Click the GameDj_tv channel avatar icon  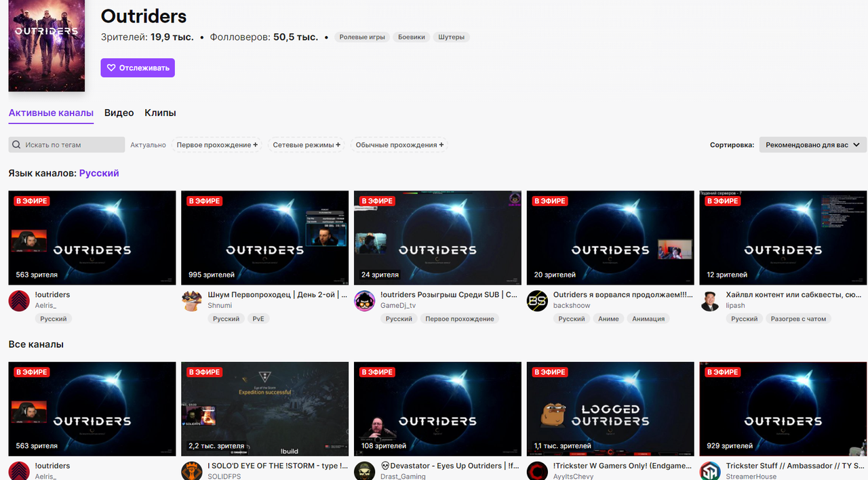(x=365, y=301)
